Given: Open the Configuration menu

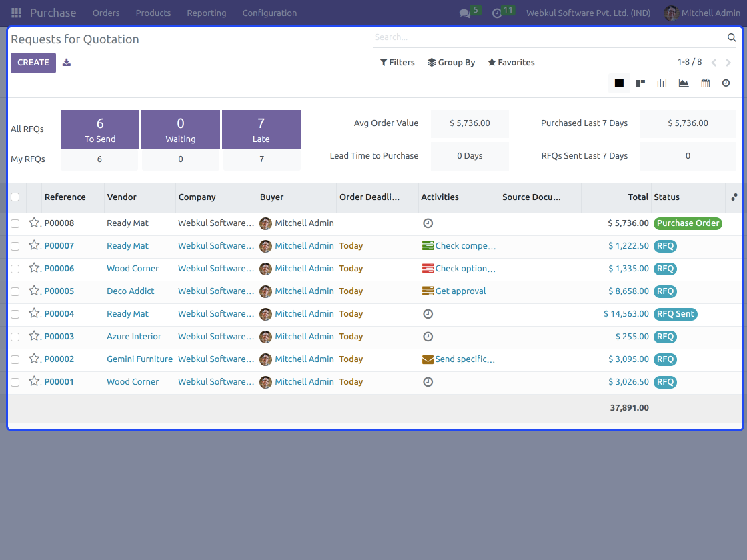Looking at the screenshot, I should pos(269,13).
